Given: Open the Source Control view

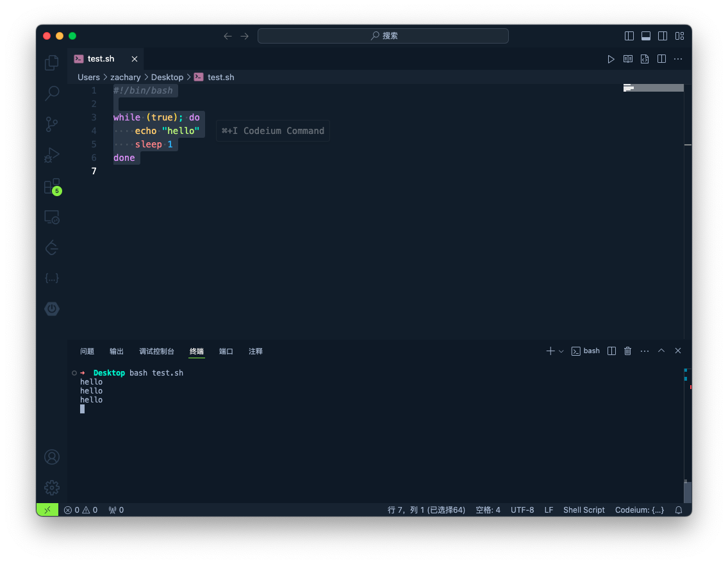Looking at the screenshot, I should coord(52,124).
